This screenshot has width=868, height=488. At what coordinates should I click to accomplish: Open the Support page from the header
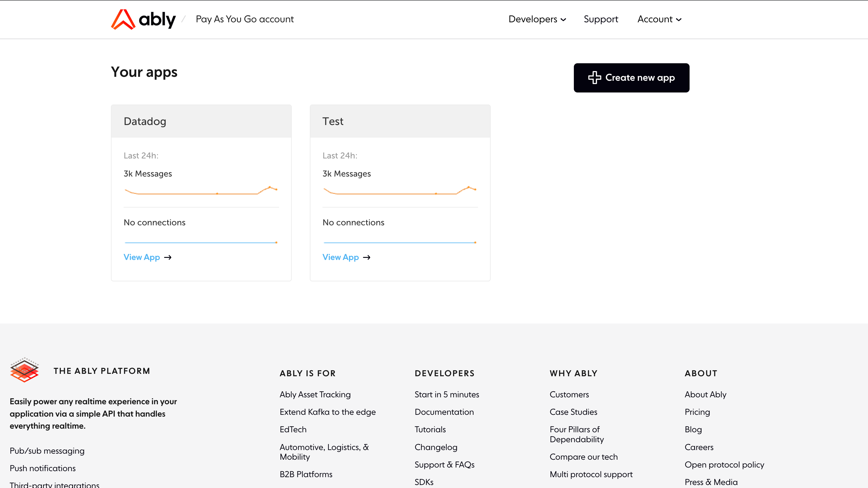coord(601,19)
